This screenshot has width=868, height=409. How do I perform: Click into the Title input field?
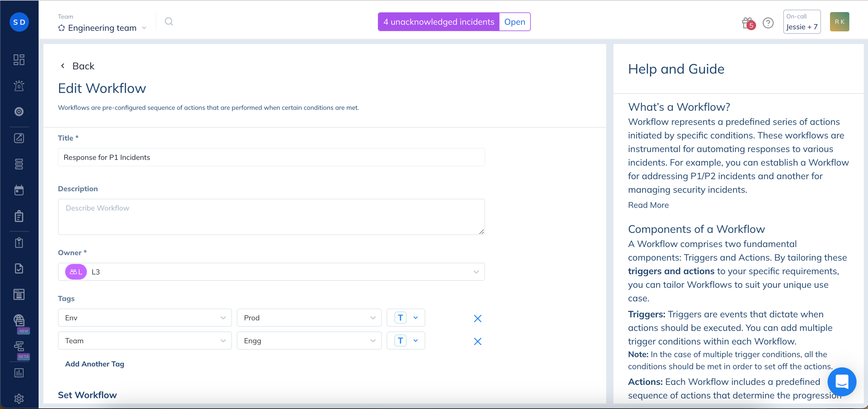[x=271, y=157]
